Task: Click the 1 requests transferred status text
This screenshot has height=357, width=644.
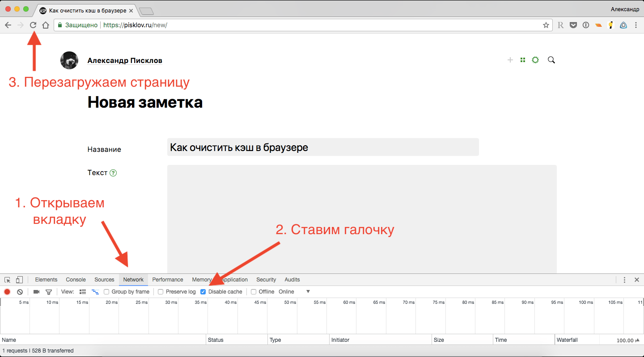Action: tap(38, 351)
